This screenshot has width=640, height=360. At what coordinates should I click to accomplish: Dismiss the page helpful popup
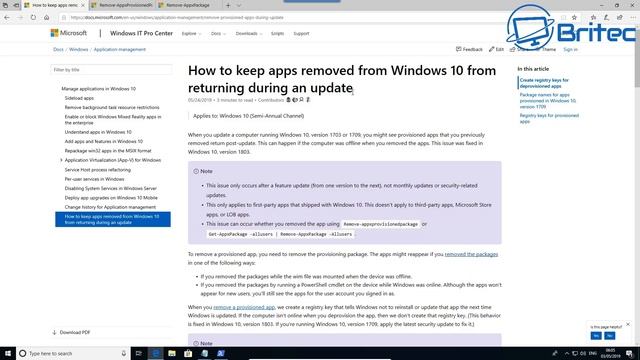click(628, 324)
